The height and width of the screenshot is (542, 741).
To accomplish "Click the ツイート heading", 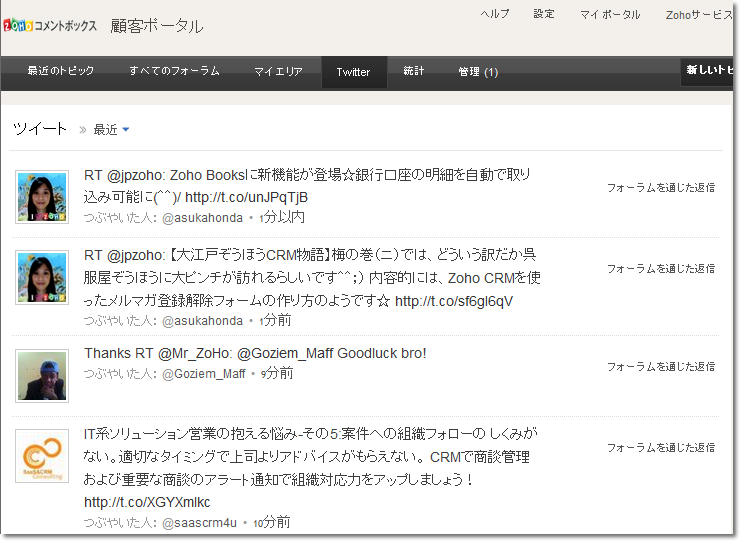I will pos(40,129).
